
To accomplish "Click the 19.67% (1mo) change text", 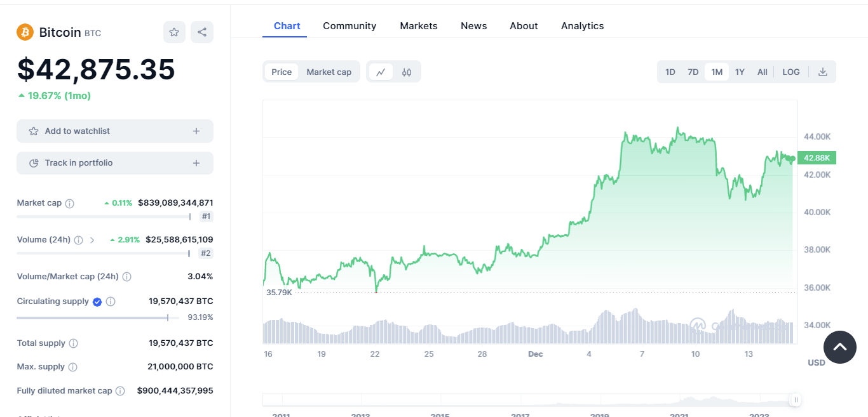I will point(55,96).
